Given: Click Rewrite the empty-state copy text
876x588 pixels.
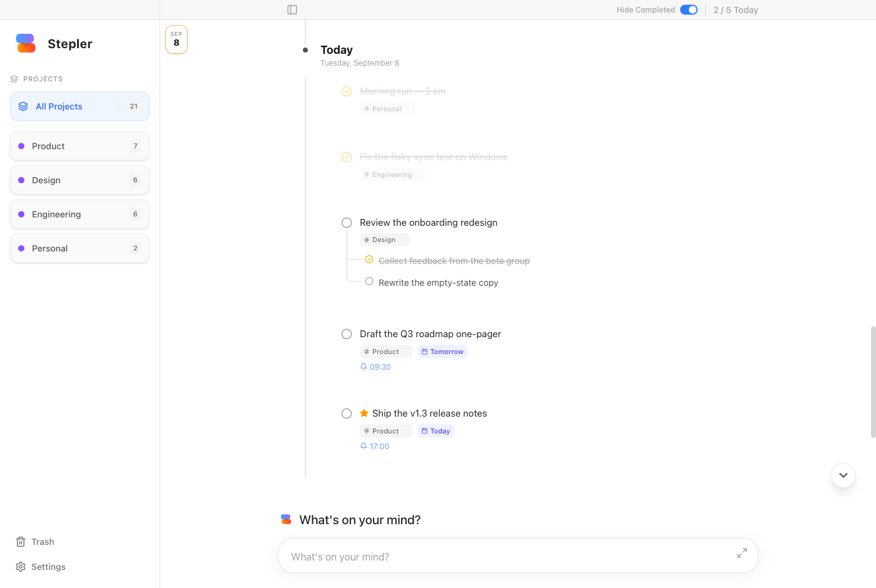Looking at the screenshot, I should (439, 283).
